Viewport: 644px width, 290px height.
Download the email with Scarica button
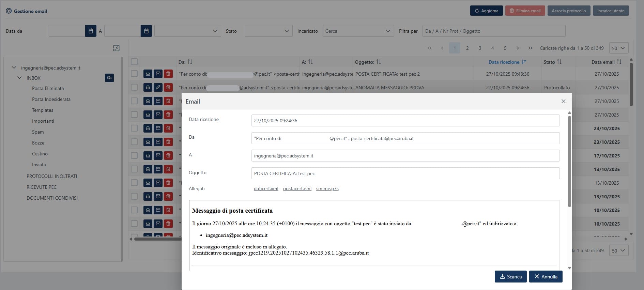pyautogui.click(x=510, y=277)
